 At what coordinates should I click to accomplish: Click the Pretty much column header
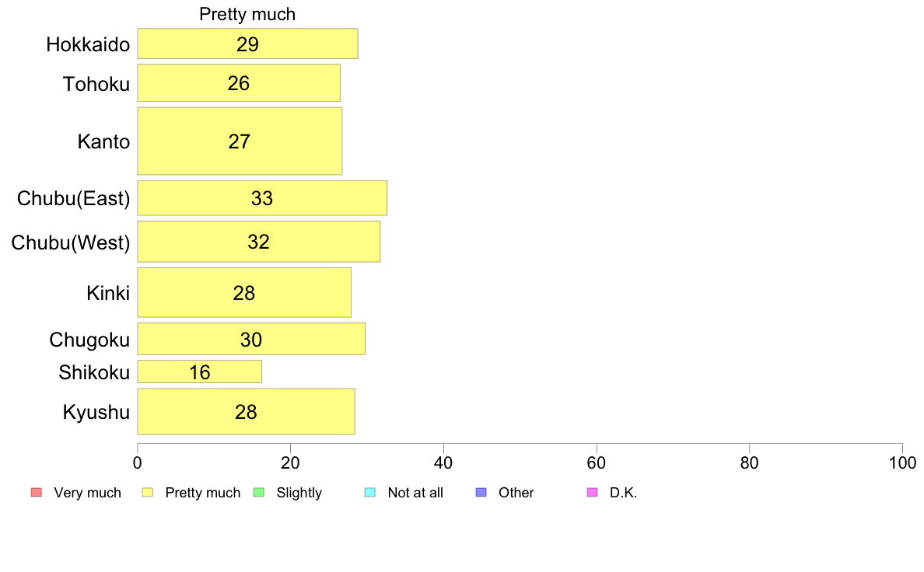coord(247,14)
